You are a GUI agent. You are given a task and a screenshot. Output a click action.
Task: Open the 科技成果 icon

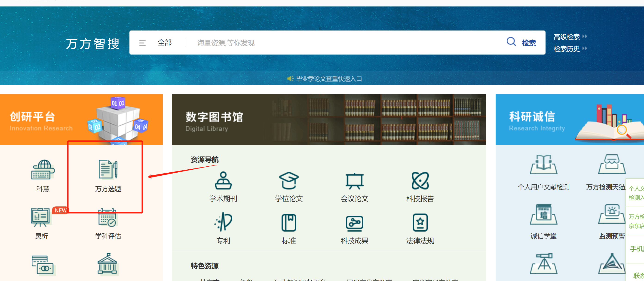(354, 223)
